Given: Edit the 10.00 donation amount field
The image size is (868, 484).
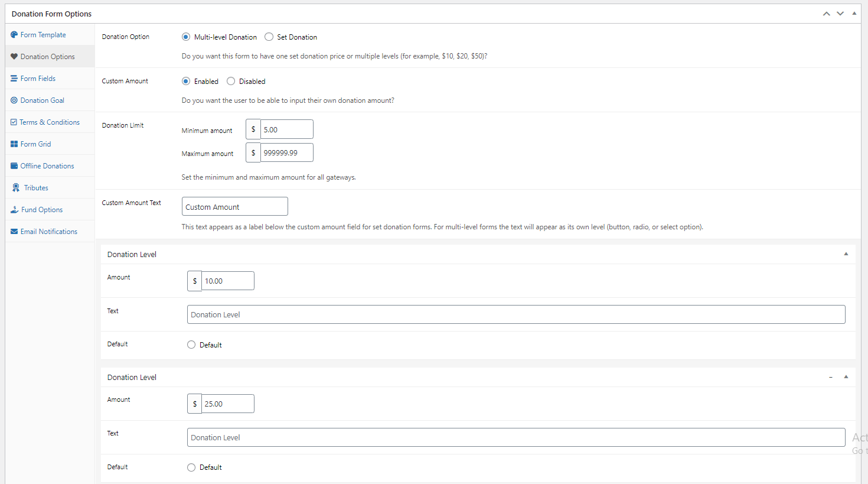Looking at the screenshot, I should (x=228, y=281).
